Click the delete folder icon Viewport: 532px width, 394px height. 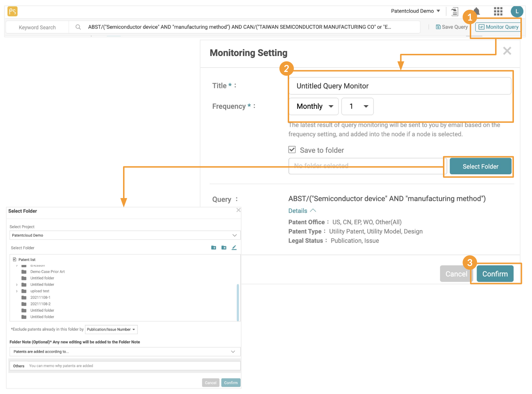224,248
